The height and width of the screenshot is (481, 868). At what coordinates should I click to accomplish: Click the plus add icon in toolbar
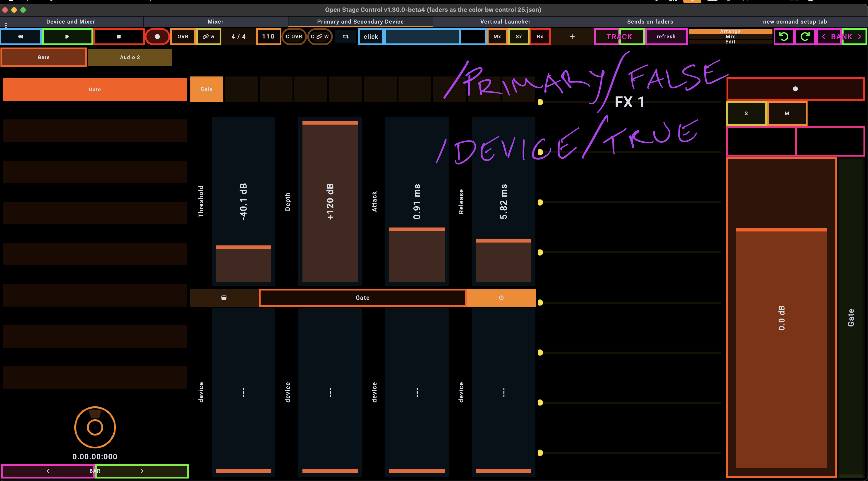572,36
